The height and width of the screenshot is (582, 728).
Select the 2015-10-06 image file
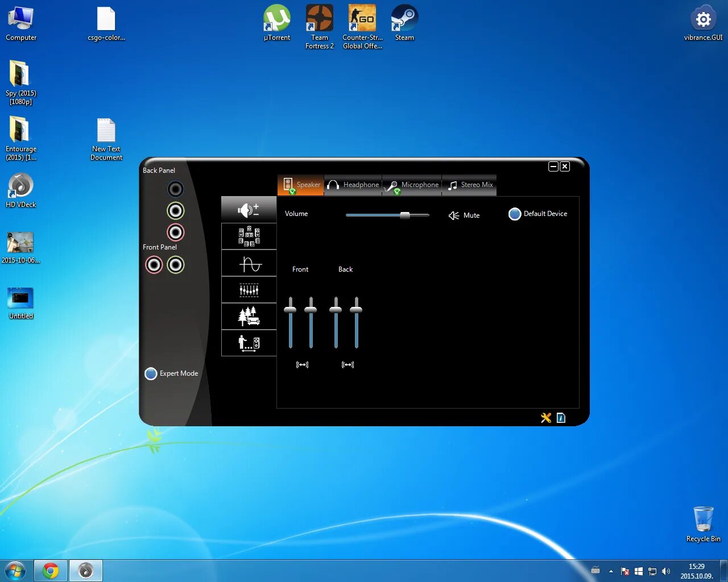coord(21,247)
